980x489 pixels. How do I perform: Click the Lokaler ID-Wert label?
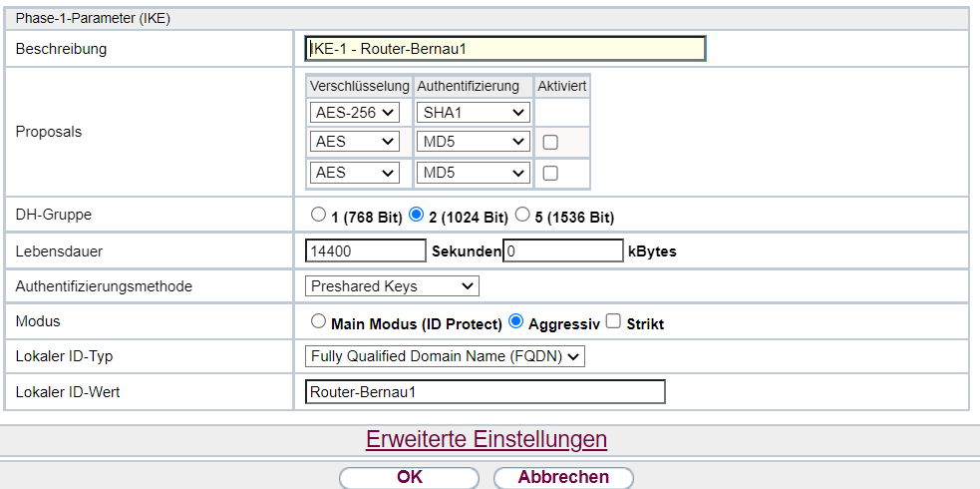pos(68,392)
